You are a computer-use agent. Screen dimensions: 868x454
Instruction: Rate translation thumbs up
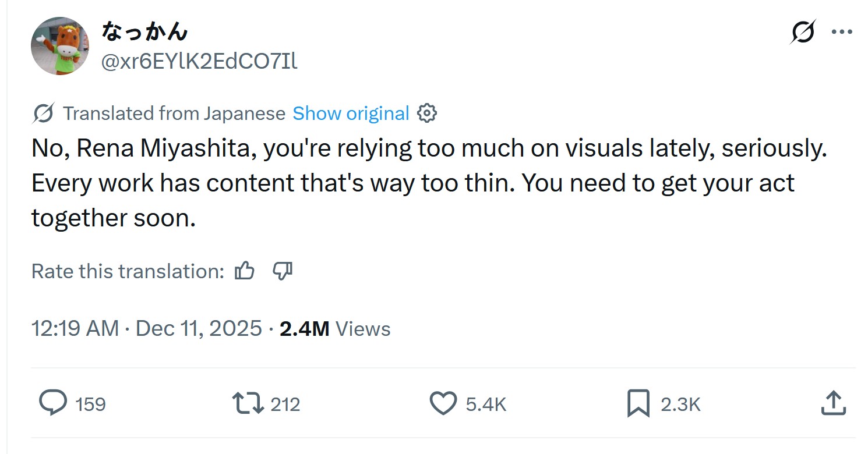[x=244, y=271]
